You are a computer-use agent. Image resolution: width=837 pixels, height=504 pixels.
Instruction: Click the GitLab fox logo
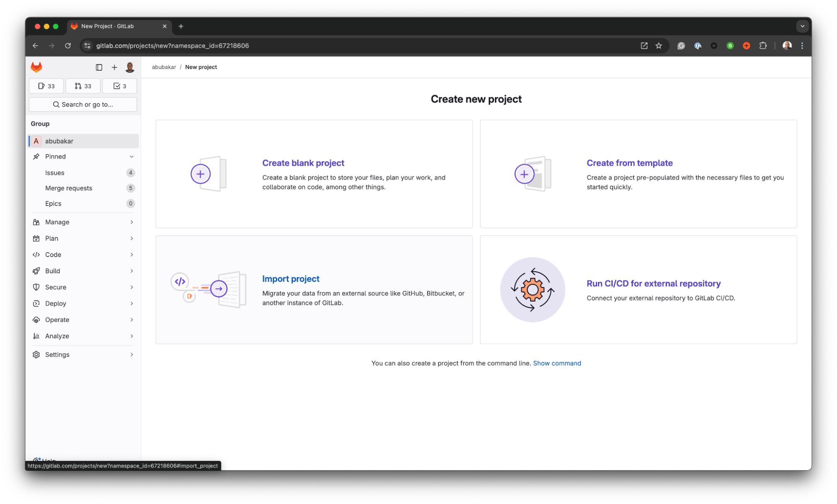[x=36, y=67]
